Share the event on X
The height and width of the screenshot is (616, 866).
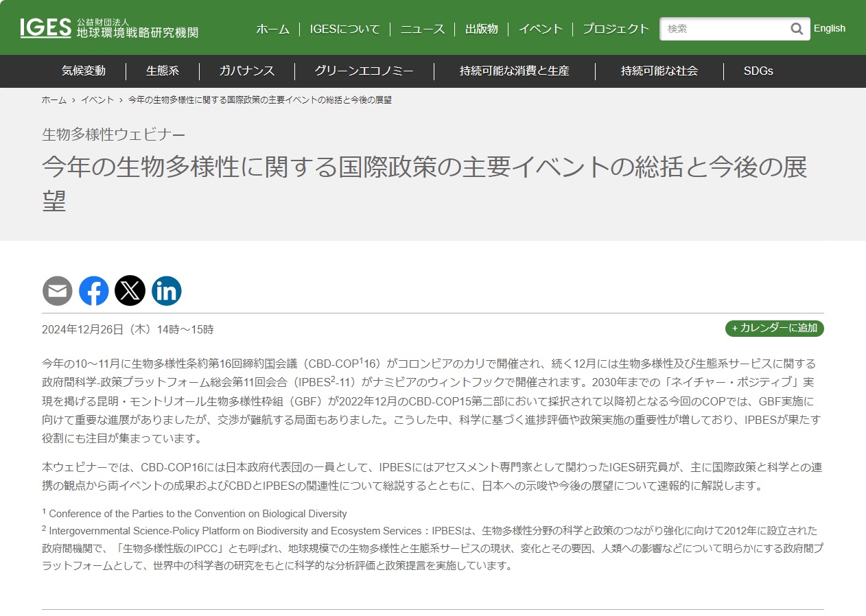pyautogui.click(x=130, y=291)
